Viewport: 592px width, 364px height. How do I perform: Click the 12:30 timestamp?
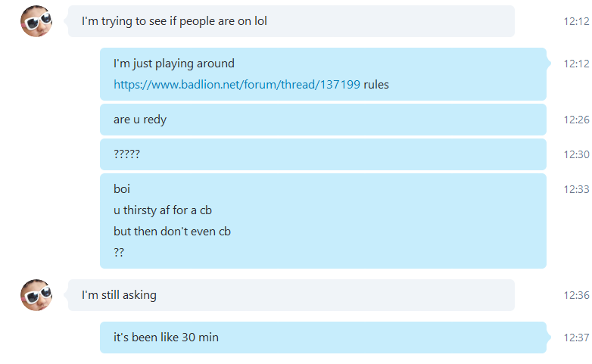pyautogui.click(x=577, y=154)
